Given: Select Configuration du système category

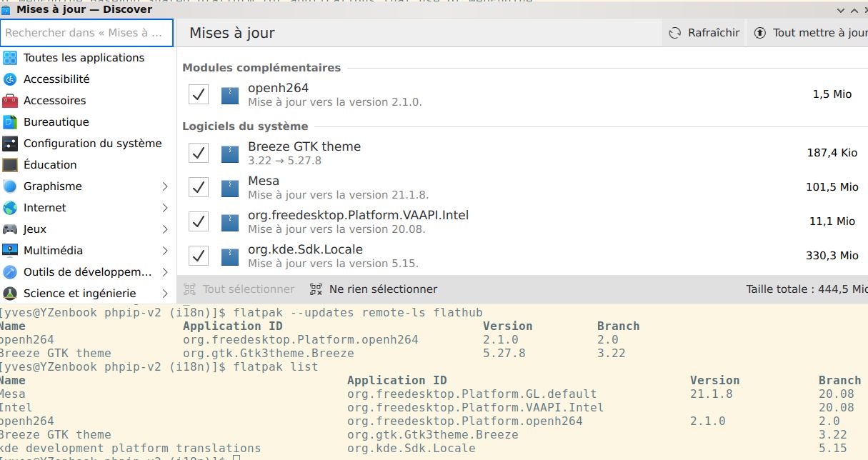Looking at the screenshot, I should [x=87, y=144].
